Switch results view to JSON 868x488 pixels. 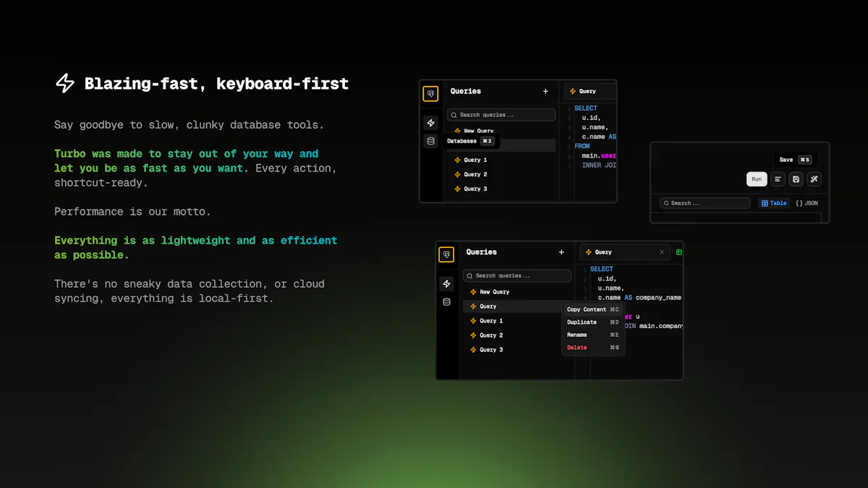(807, 203)
